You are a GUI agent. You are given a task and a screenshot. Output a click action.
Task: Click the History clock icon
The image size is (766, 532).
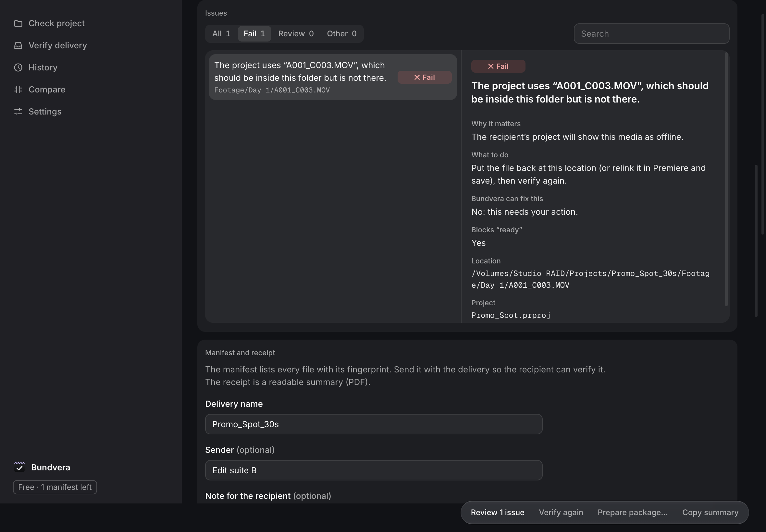pos(18,67)
